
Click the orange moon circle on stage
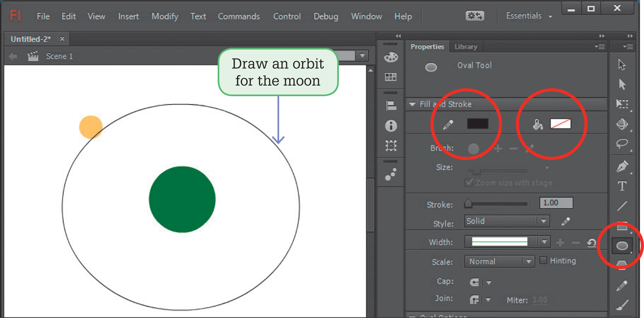coord(91,127)
